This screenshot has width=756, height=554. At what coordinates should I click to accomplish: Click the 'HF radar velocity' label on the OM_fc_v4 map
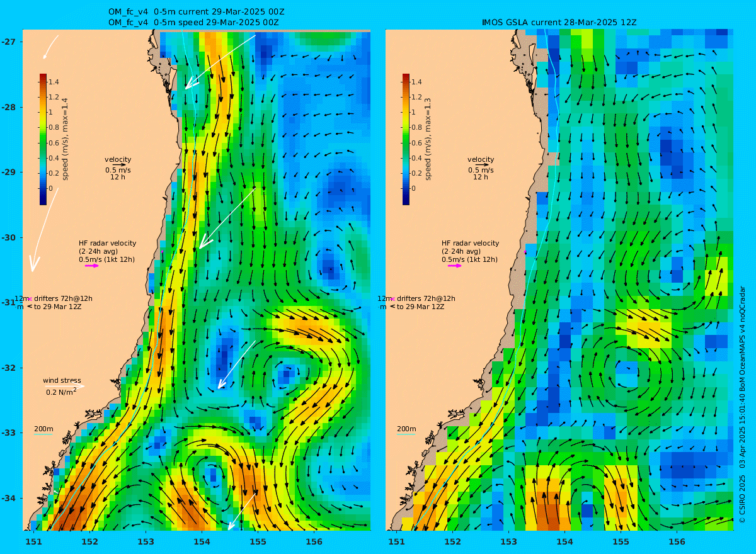click(107, 243)
